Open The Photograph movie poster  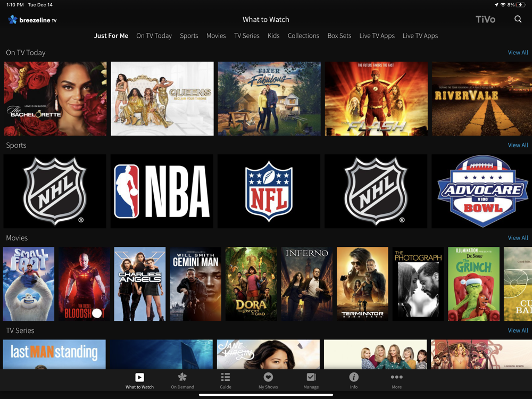[418, 284]
